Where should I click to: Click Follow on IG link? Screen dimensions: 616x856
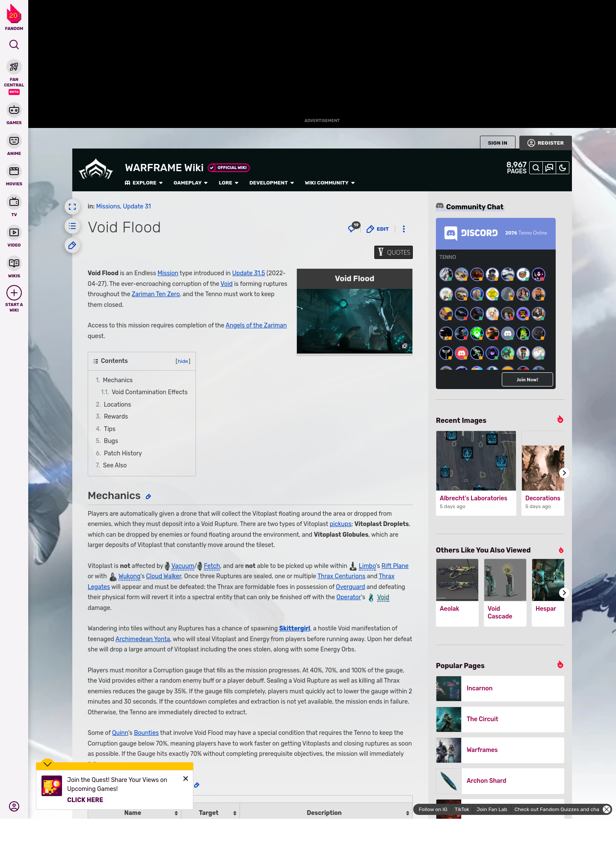point(433,809)
